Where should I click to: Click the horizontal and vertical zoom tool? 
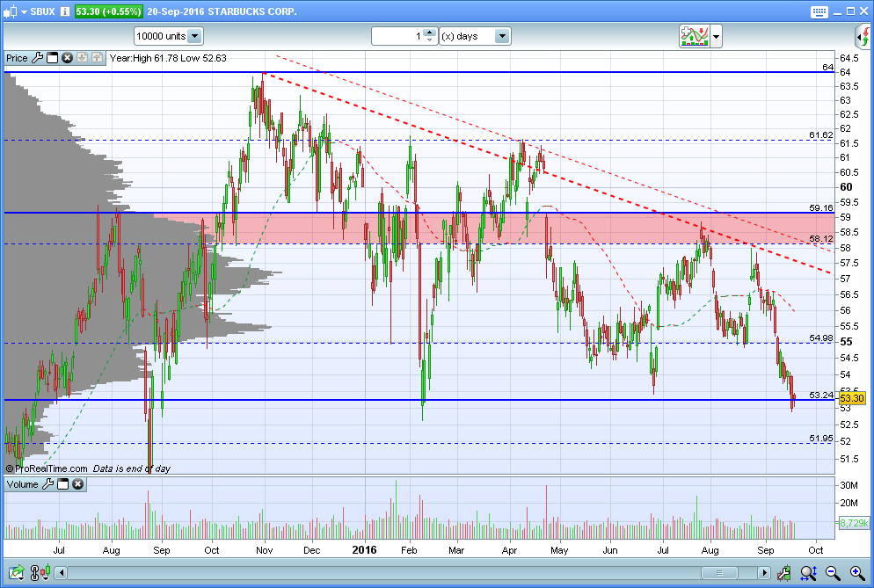[x=808, y=572]
